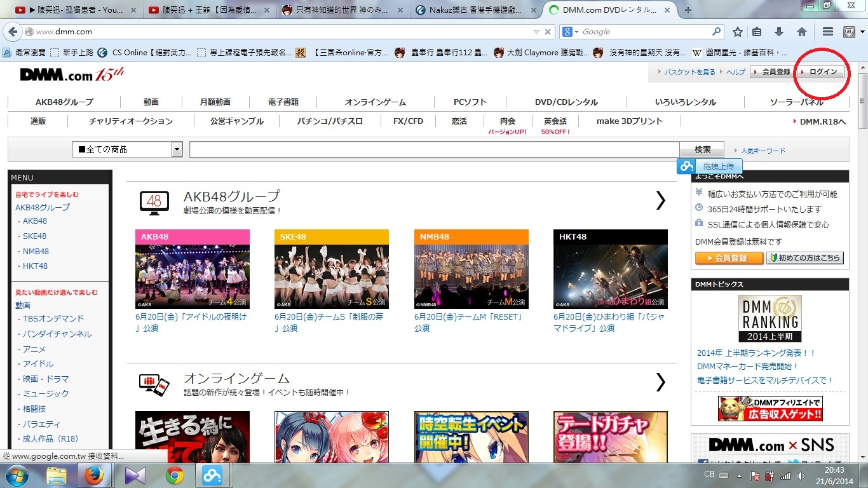Click the bookmarks list icon in toolbar
Screen dimensions: 868x488
[757, 32]
